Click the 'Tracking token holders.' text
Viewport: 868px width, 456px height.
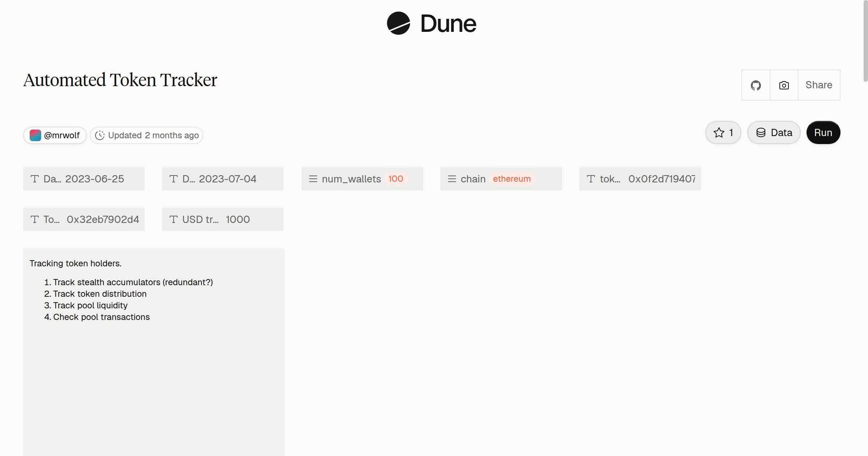point(76,263)
